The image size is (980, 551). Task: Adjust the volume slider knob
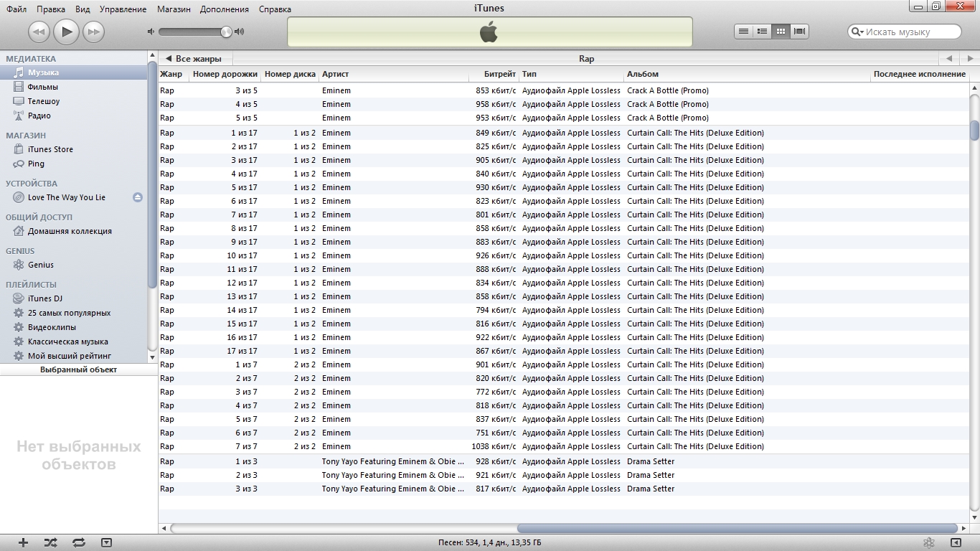tap(226, 32)
